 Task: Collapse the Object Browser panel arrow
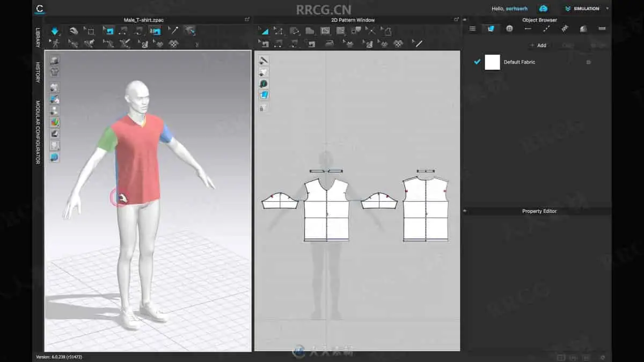tap(465, 20)
